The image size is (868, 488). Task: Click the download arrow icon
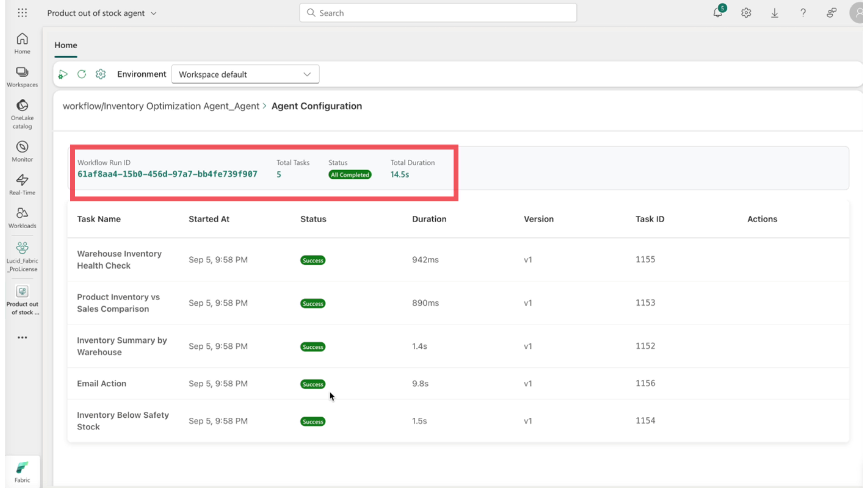click(775, 13)
